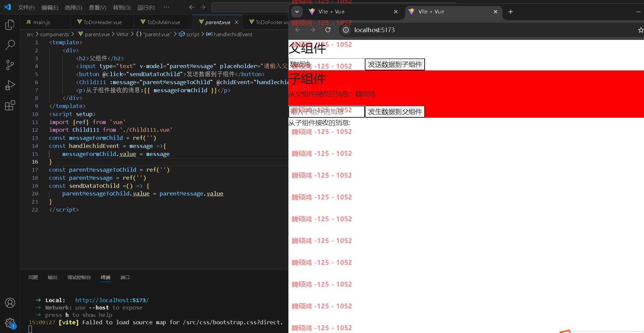Open the Run and Debug view
Viewport: 644px width, 333px height.
point(10,85)
